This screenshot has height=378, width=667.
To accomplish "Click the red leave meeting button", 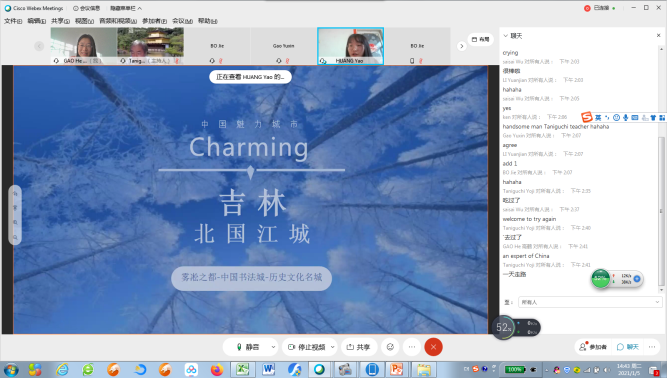I will pos(433,347).
